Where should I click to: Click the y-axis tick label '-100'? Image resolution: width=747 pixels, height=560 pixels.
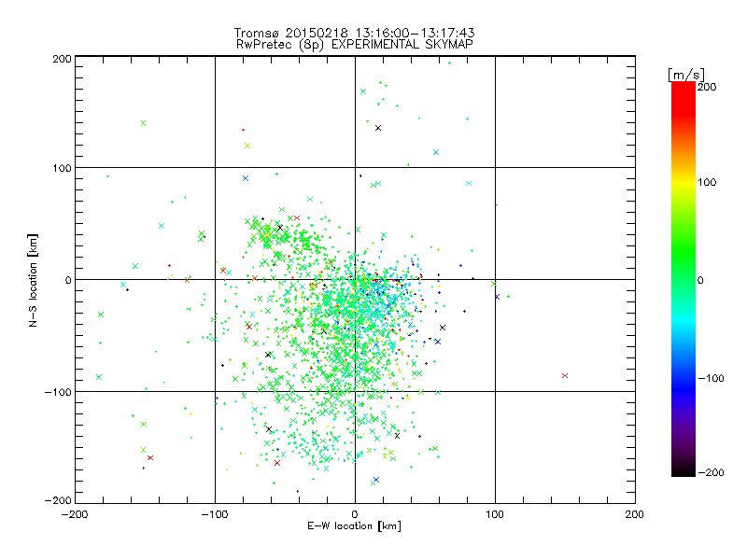[58, 392]
